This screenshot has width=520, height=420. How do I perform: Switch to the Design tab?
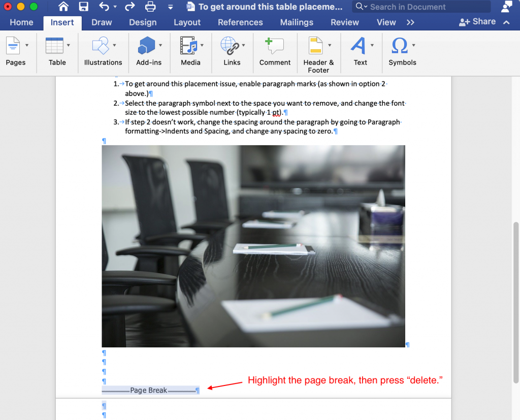142,22
